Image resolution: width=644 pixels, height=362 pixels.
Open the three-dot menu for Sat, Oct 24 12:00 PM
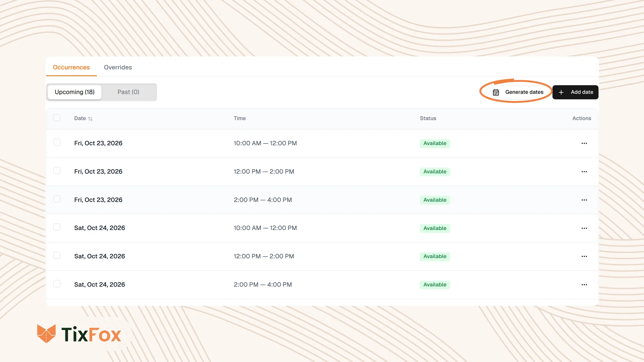pyautogui.click(x=584, y=256)
